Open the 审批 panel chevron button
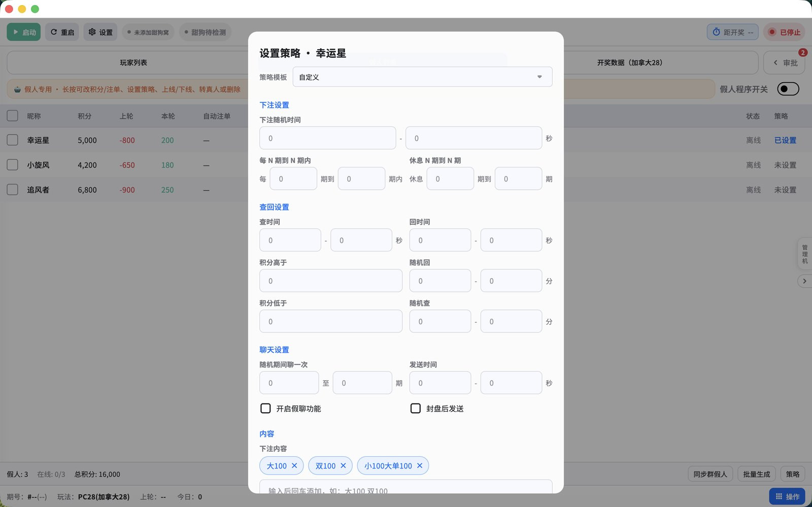The height and width of the screenshot is (507, 812). pos(785,63)
